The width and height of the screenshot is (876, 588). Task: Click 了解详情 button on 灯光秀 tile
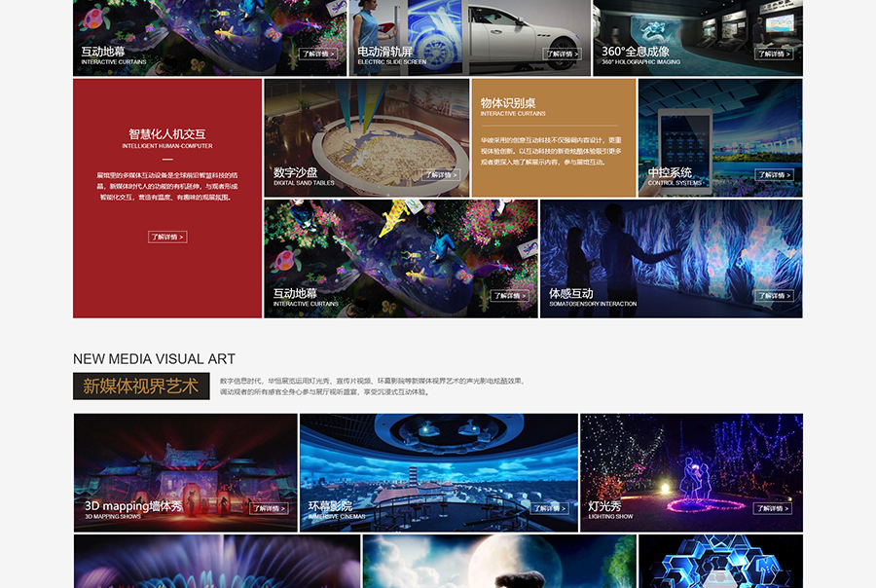773,508
